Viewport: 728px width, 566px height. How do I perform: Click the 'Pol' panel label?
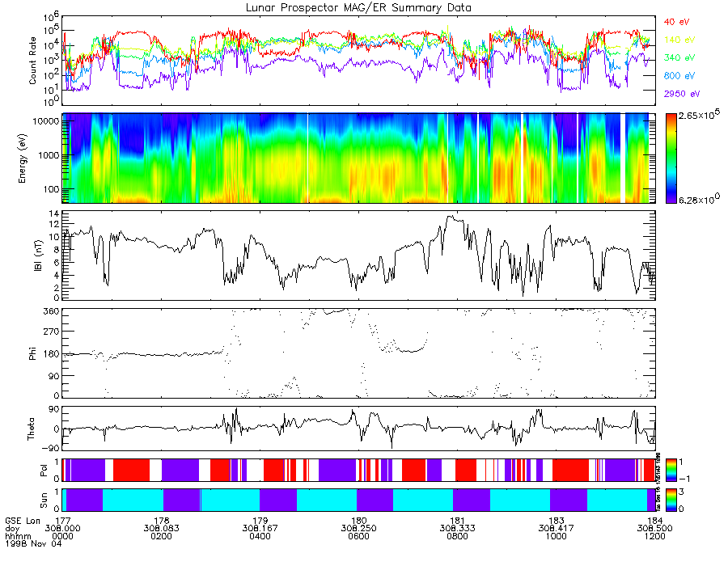pyautogui.click(x=44, y=471)
